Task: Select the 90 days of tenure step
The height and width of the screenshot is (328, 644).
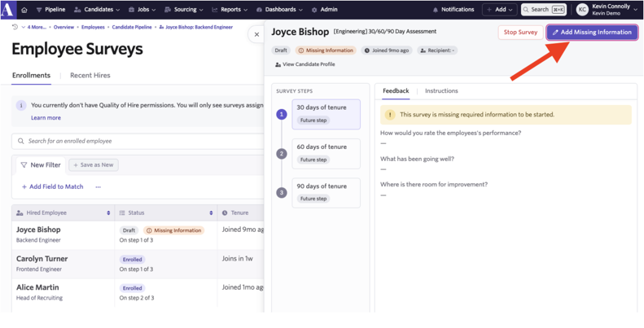Action: 326,193
